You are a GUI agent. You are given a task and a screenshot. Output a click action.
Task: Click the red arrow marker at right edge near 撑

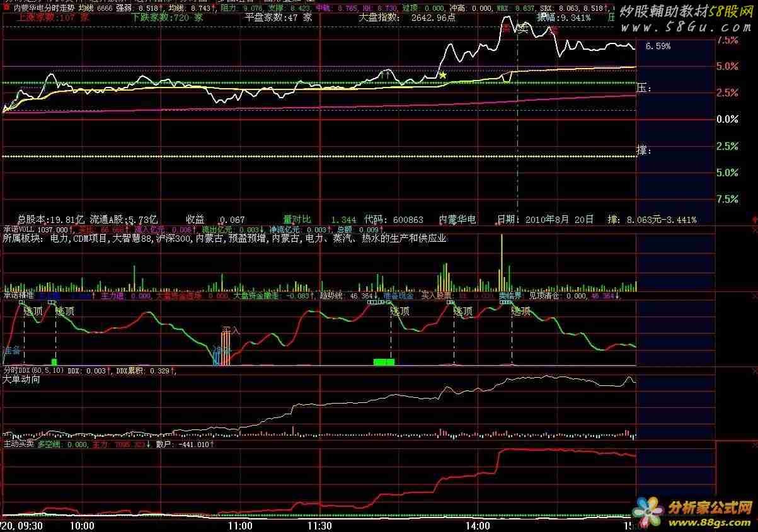(754, 219)
